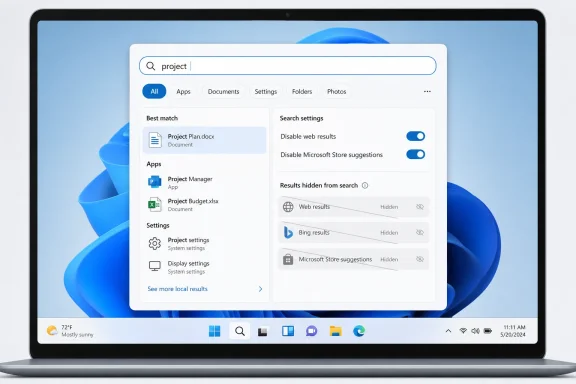This screenshot has height=384, width=576.
Task: Open the Project Manager app result
Action: [205, 182]
